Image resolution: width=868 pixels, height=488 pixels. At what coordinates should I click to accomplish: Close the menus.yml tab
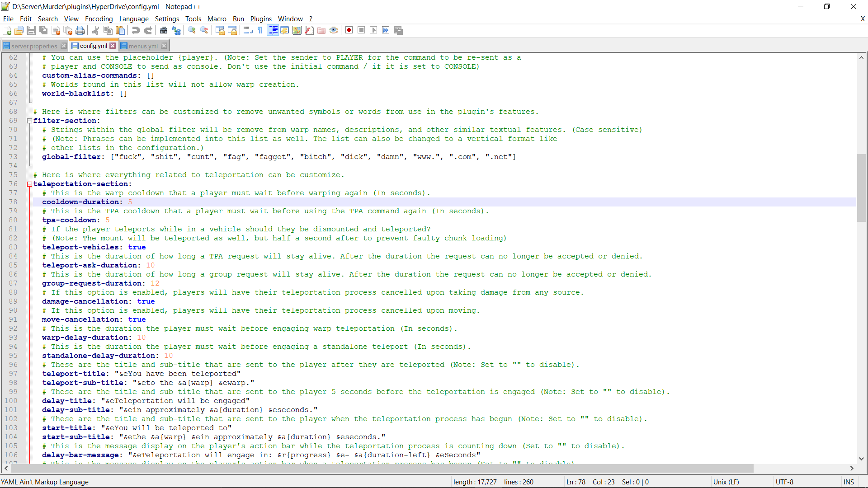click(x=165, y=46)
